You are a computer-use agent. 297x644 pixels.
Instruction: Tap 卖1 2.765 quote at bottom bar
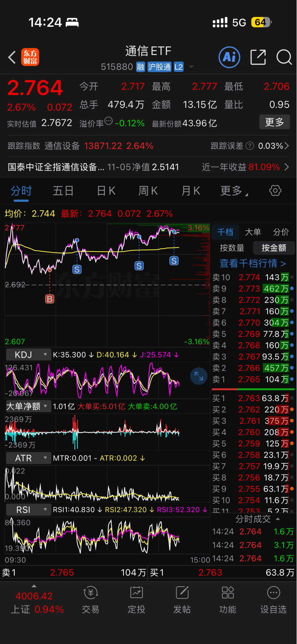coord(74,572)
